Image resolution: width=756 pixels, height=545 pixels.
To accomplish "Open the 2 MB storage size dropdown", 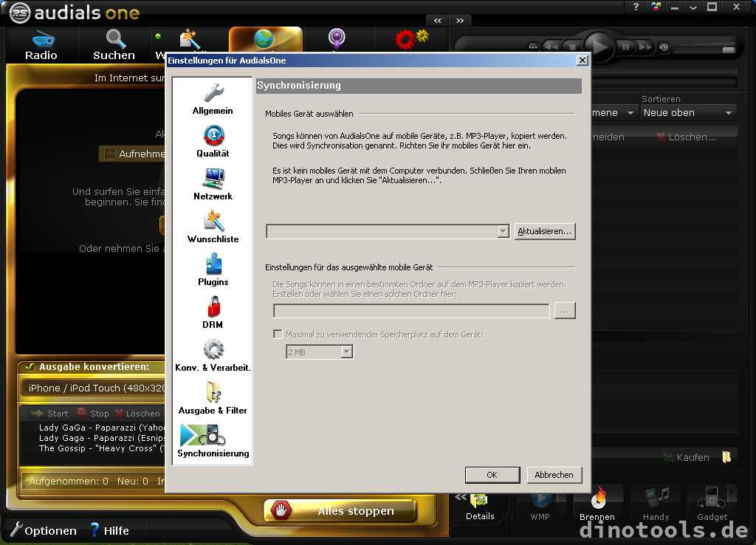I will pos(347,352).
